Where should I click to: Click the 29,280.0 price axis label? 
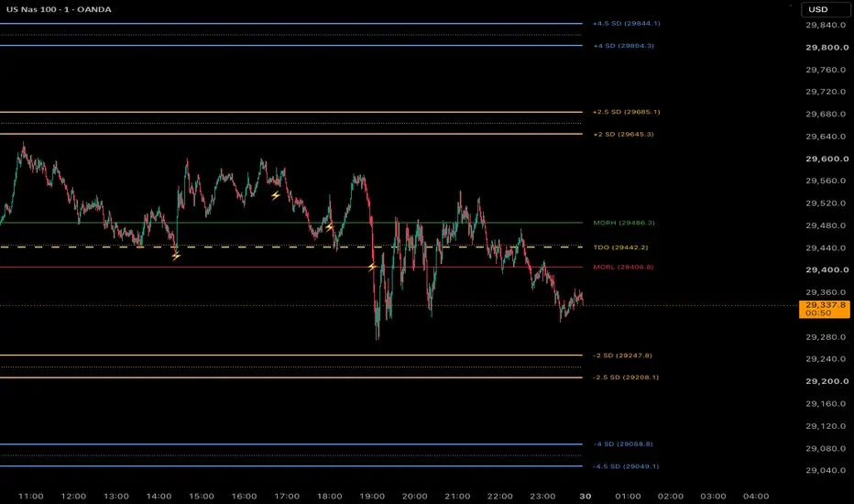[x=827, y=336]
